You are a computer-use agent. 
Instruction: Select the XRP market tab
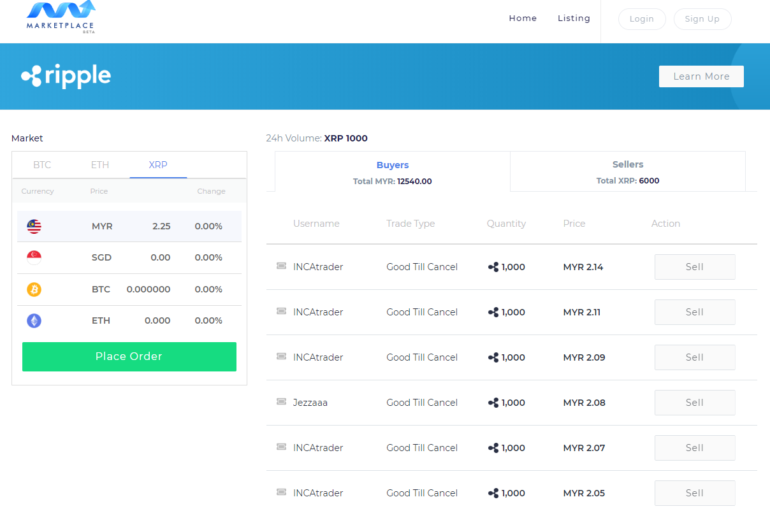158,165
